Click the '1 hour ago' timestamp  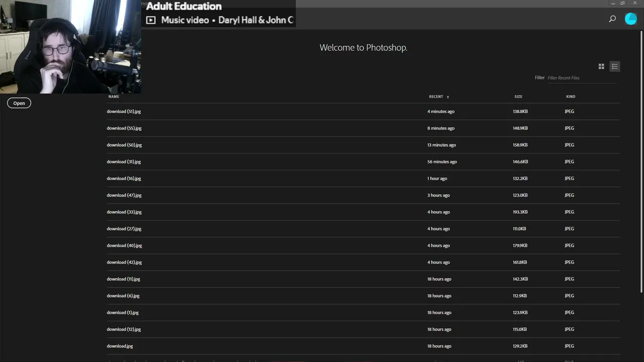coord(437,178)
